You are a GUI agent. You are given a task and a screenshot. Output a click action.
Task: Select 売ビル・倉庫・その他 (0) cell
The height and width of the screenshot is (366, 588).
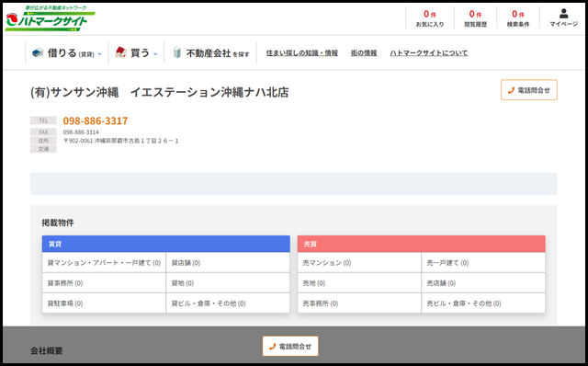point(483,303)
